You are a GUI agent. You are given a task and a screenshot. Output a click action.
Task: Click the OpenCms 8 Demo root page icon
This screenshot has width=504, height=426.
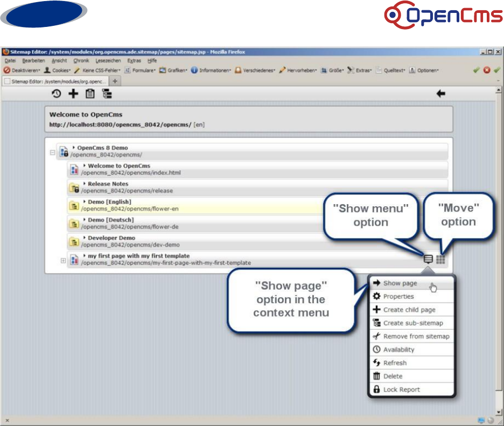coord(64,151)
